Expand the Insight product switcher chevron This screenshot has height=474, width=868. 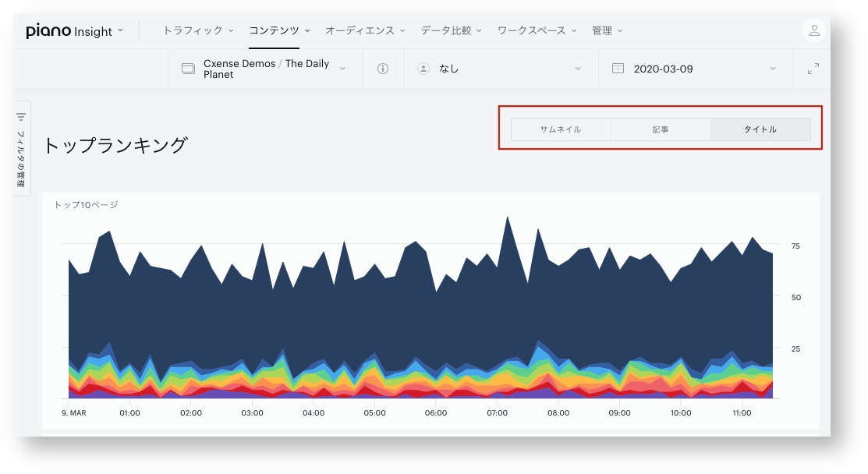pyautogui.click(x=120, y=31)
